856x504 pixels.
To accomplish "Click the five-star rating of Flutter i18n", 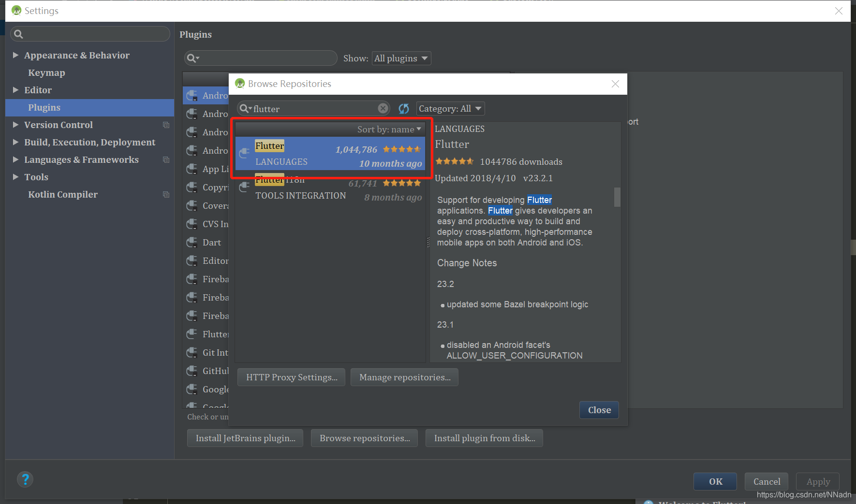I will [402, 183].
